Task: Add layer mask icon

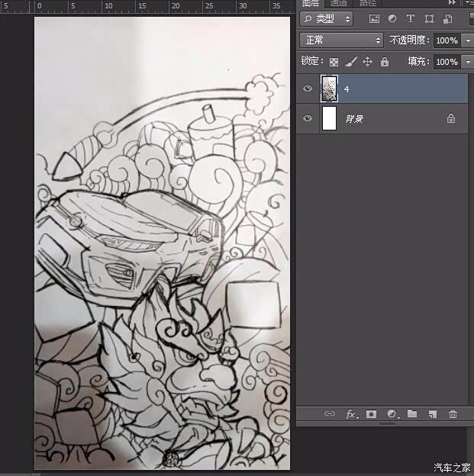Action: click(371, 414)
